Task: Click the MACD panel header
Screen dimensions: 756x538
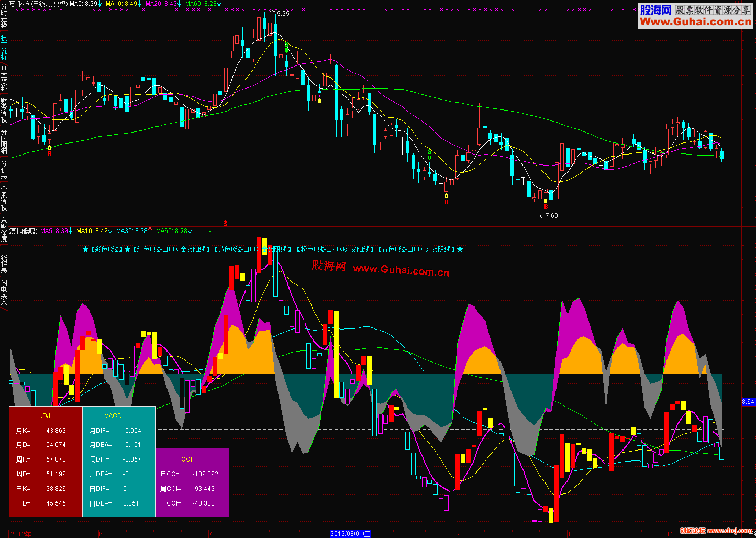Action: [x=113, y=415]
